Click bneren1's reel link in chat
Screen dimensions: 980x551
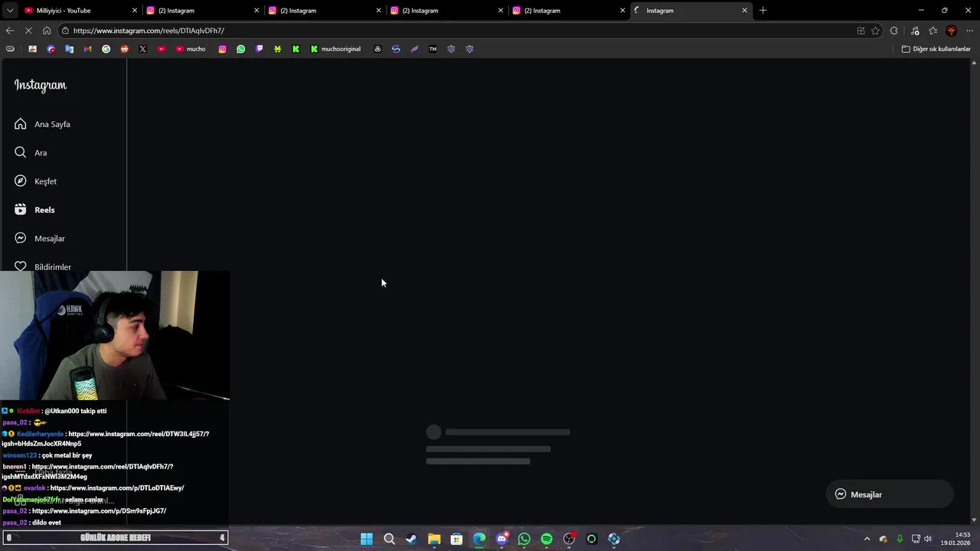click(x=87, y=471)
